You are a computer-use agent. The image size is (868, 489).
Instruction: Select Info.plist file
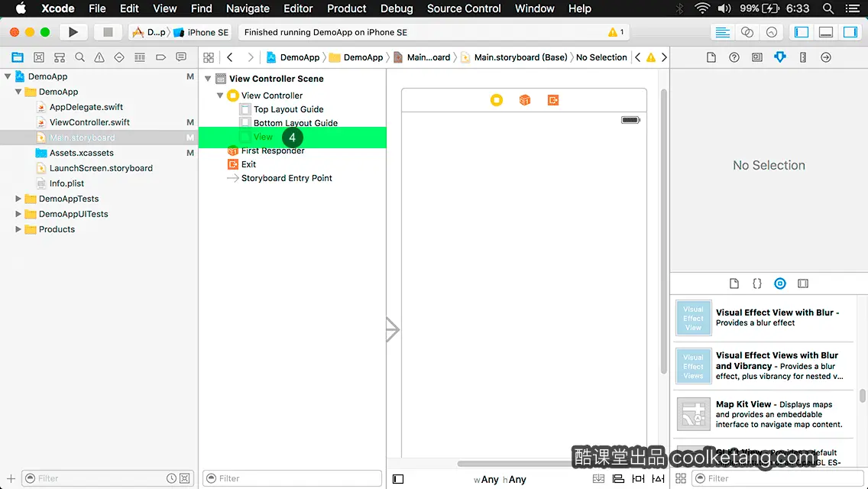coord(66,183)
